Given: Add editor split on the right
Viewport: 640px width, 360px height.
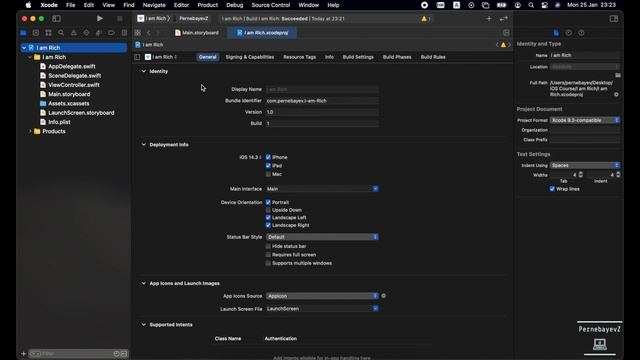Looking at the screenshot, I should pyautogui.click(x=506, y=33).
